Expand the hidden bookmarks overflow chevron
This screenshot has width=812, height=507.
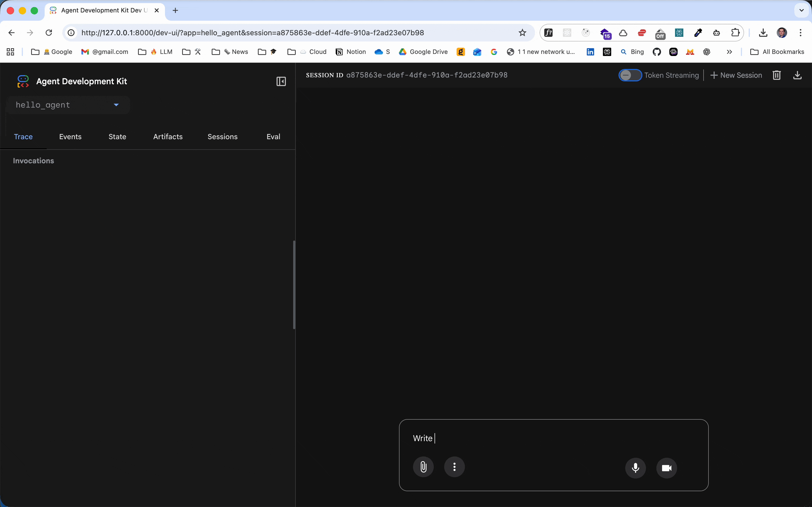click(x=729, y=52)
